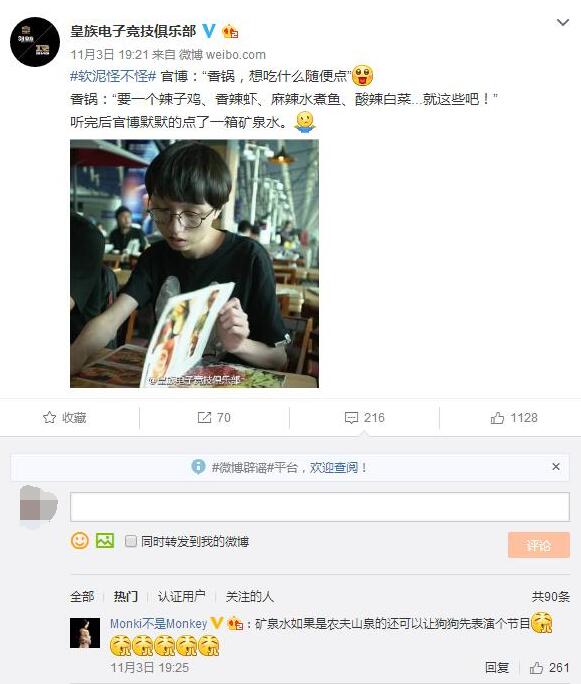Favorite the post with 收藏 star
The width and height of the screenshot is (581, 684).
coord(65,417)
